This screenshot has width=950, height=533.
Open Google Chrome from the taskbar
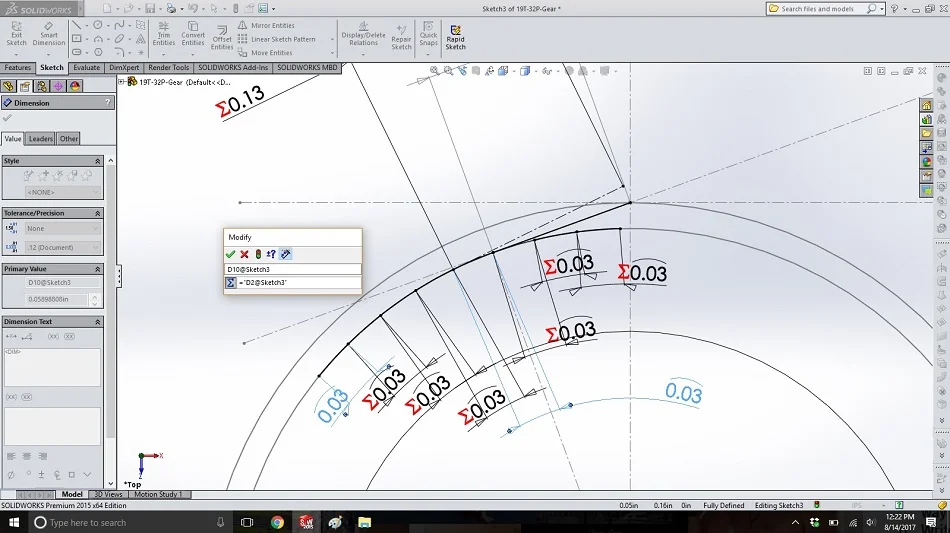point(277,522)
